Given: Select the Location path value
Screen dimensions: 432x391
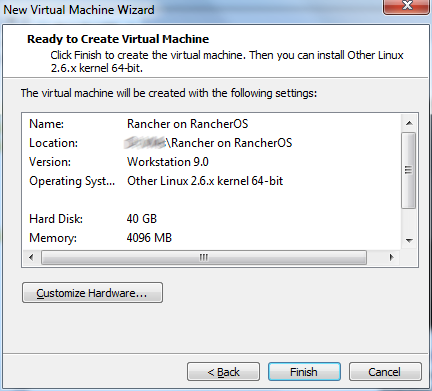Looking at the screenshot, I should pyautogui.click(x=208, y=143).
